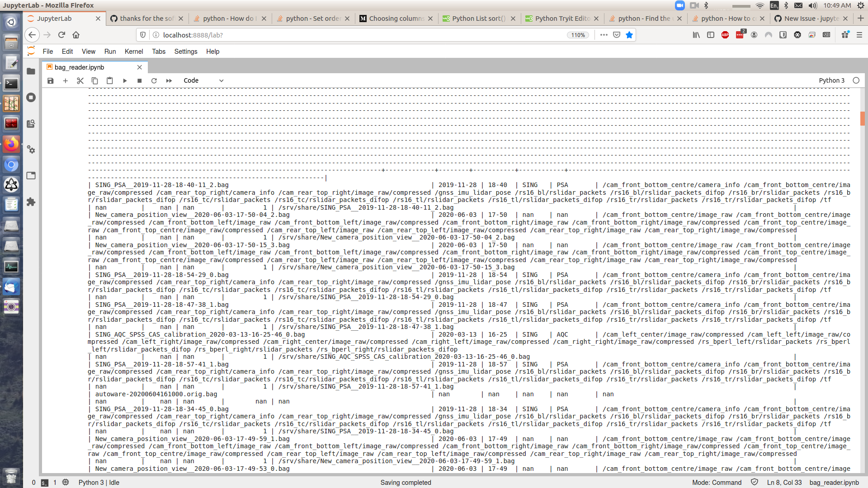Select Python 3 kernel name to switch kernels
This screenshot has height=488, width=868.
(x=832, y=80)
